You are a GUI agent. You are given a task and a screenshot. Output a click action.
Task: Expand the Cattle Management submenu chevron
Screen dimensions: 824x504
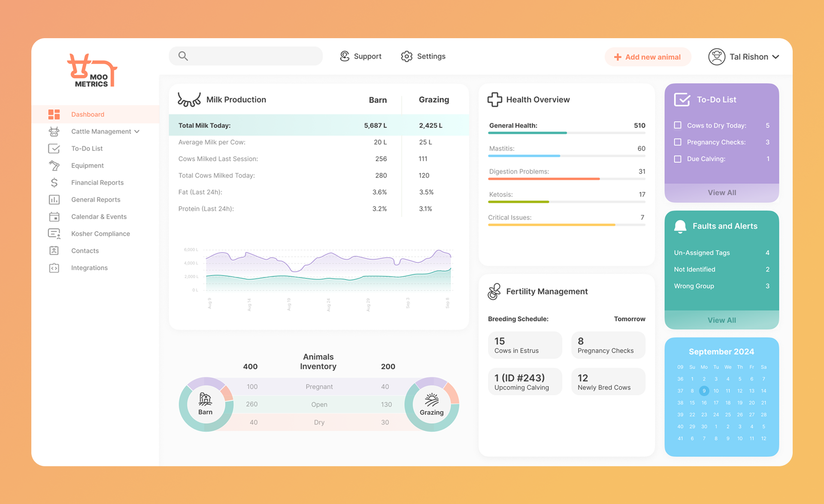point(137,132)
